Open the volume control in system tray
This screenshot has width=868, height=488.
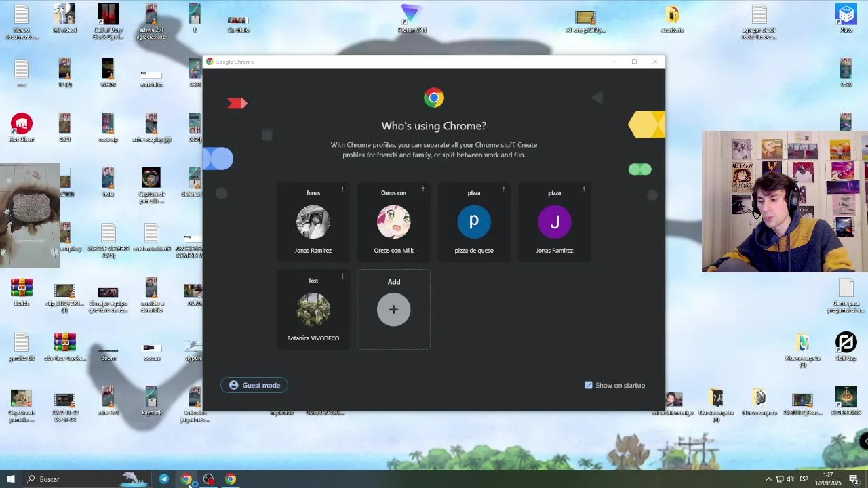790,479
